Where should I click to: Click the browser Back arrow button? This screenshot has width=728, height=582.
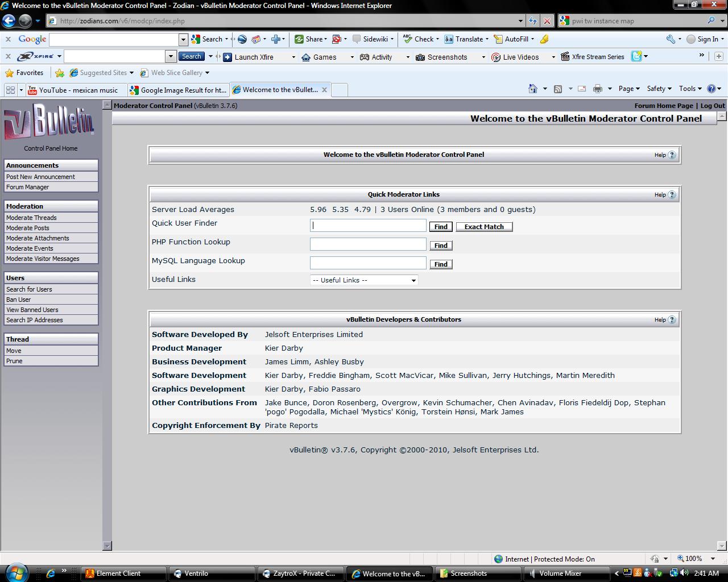point(9,21)
